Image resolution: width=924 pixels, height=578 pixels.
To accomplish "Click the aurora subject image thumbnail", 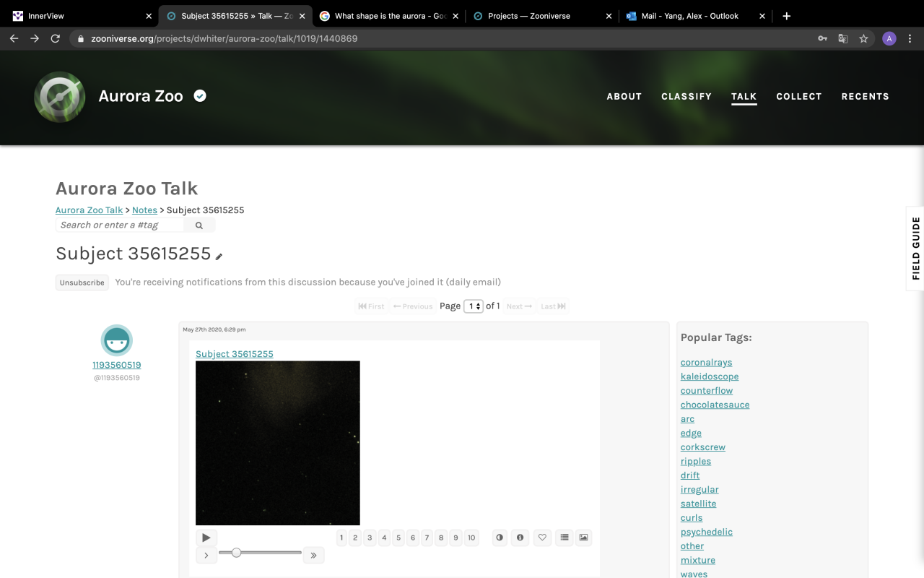I will coord(278,443).
